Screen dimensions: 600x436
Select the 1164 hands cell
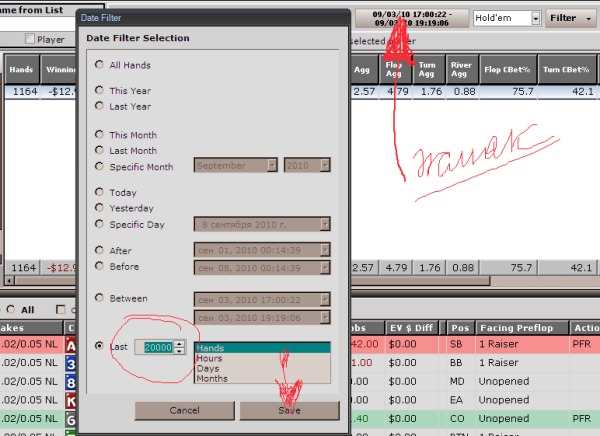click(x=22, y=92)
